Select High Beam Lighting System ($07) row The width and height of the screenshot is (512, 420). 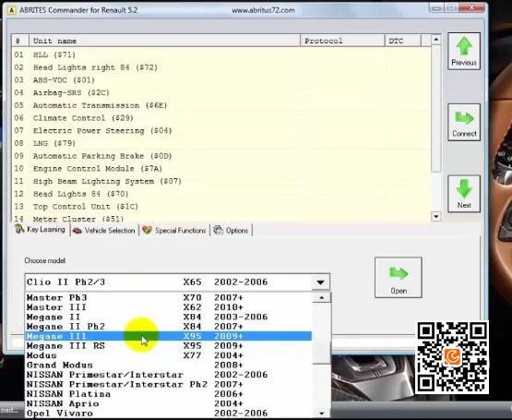(221, 181)
